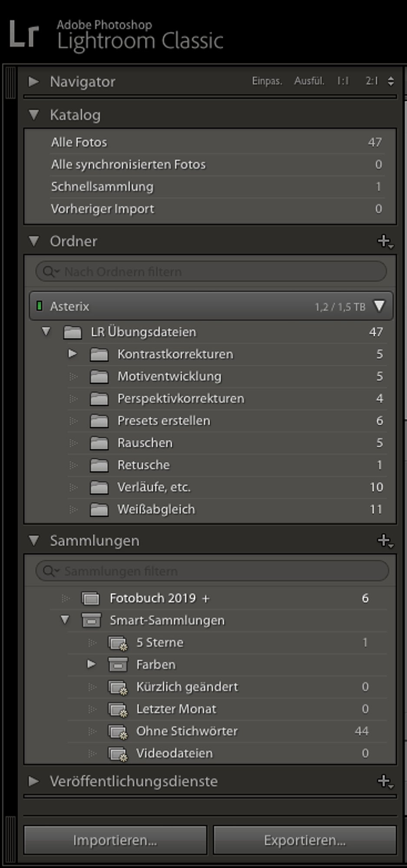
Task: Click the plus icon in Sammlungen header
Action: (385, 541)
